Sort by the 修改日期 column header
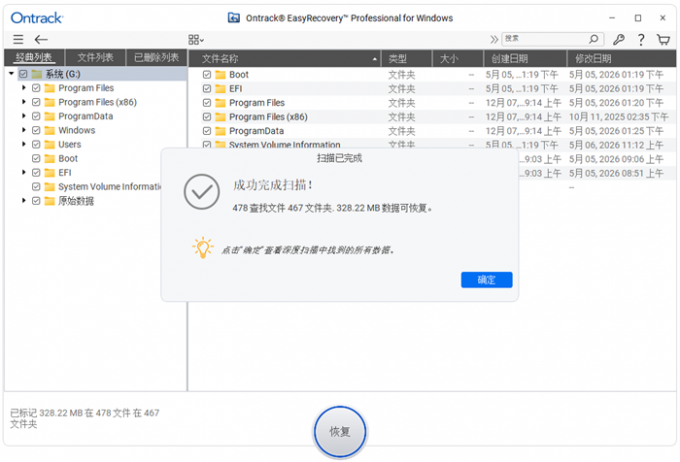The width and height of the screenshot is (680, 462). (x=621, y=59)
